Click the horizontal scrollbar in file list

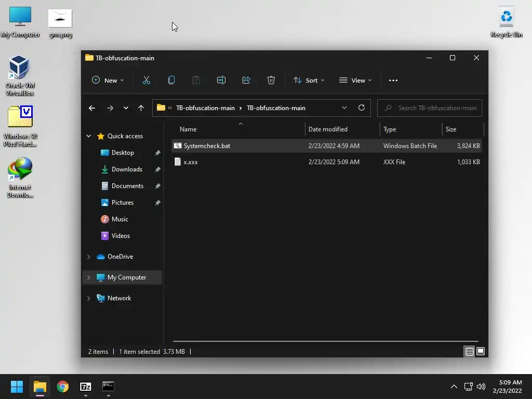(325, 341)
